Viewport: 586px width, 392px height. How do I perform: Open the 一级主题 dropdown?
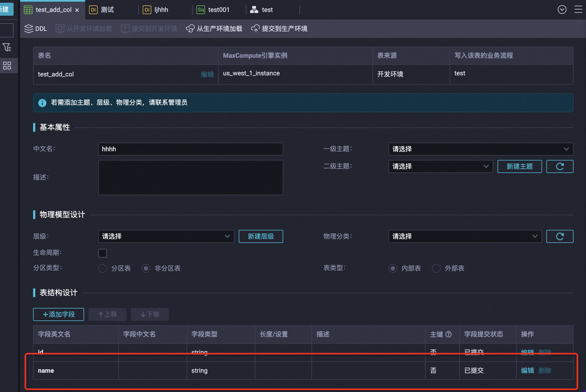(x=481, y=149)
